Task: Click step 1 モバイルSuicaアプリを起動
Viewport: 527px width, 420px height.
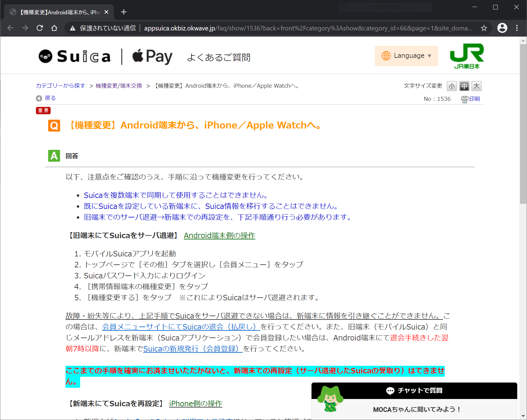Action: (x=130, y=254)
